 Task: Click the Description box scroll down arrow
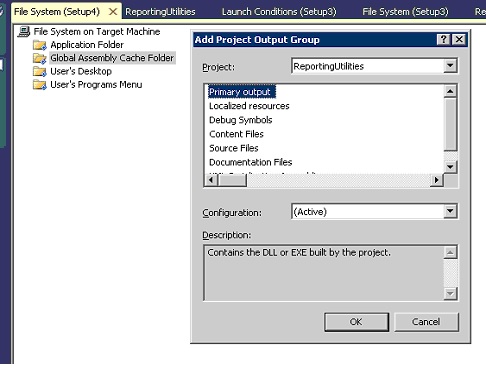[x=450, y=294]
